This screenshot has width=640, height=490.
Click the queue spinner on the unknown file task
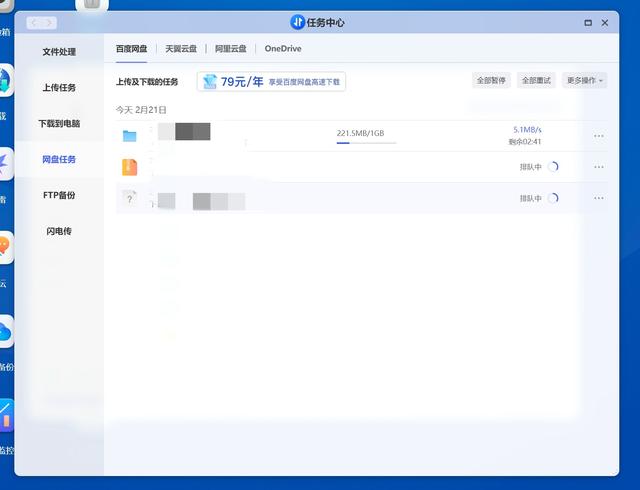point(553,198)
